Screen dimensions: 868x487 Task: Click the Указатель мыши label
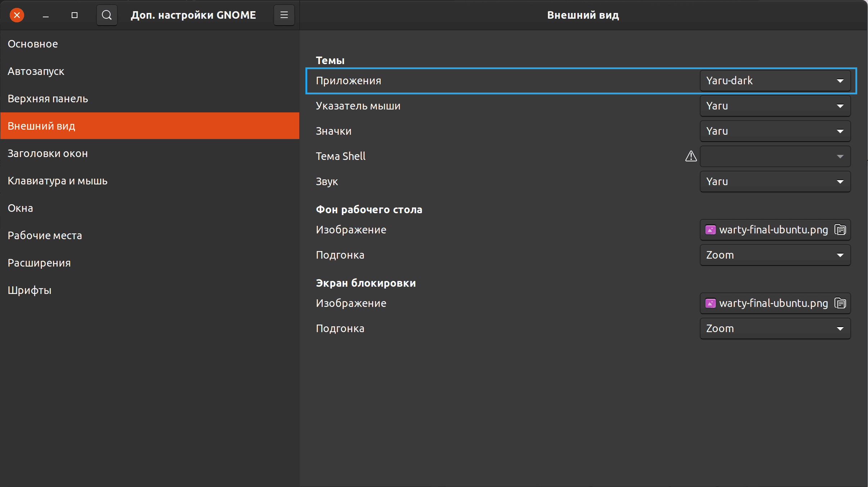[358, 106]
